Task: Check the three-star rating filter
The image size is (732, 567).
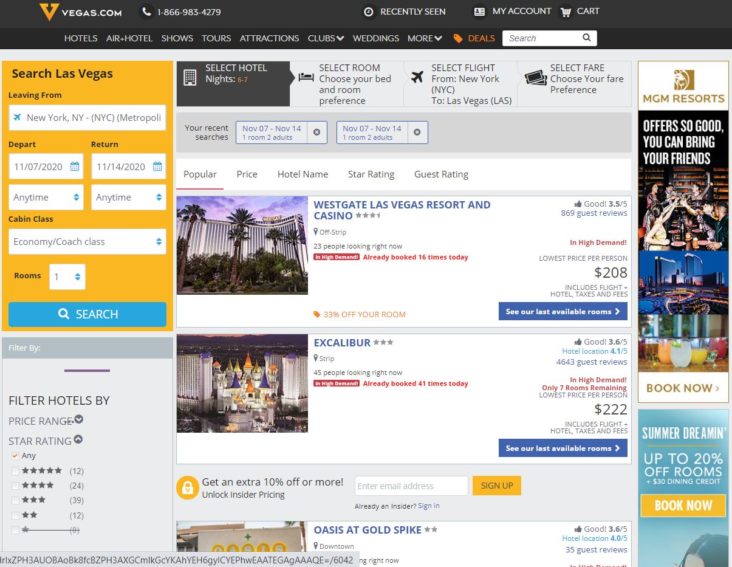Action: pyautogui.click(x=15, y=500)
